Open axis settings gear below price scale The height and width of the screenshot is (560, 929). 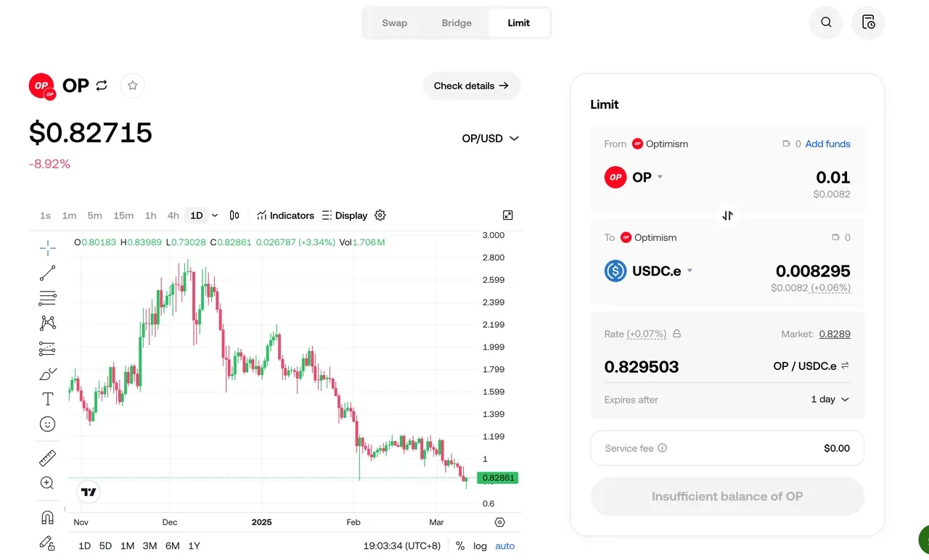[499, 522]
